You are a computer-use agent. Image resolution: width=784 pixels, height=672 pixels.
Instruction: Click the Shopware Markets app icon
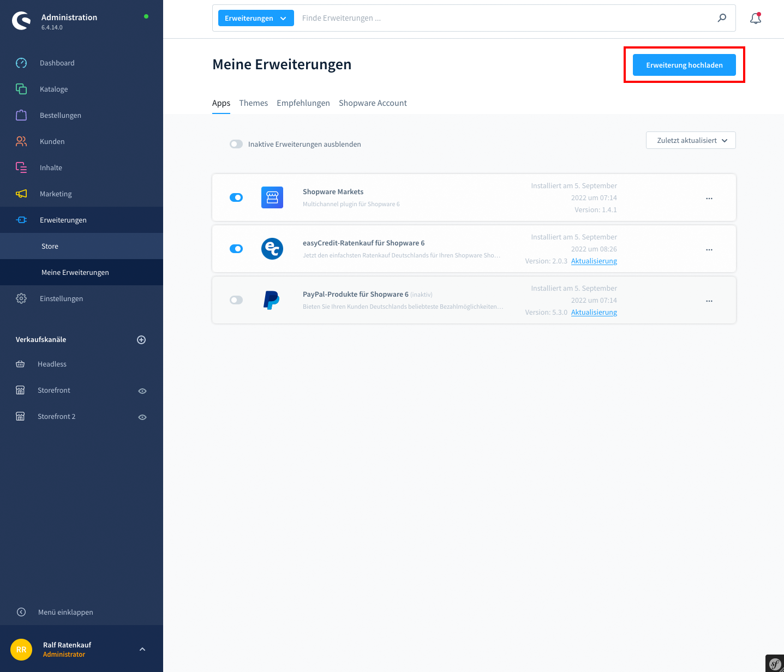pyautogui.click(x=272, y=197)
